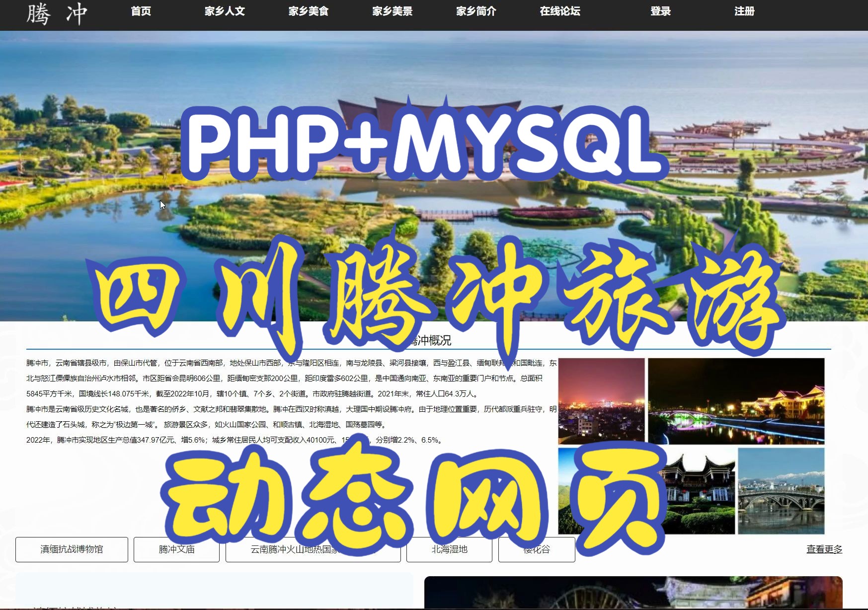Click the 查看更多 link
This screenshot has height=610, width=868.
824,549
